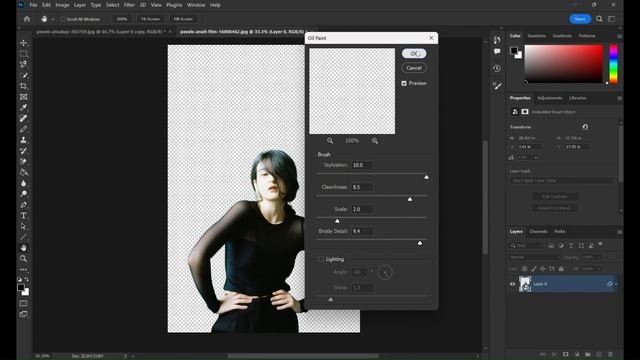Screen dimensions: 640x360
Task: Swap foreground and background colors
Action: click(27, 279)
